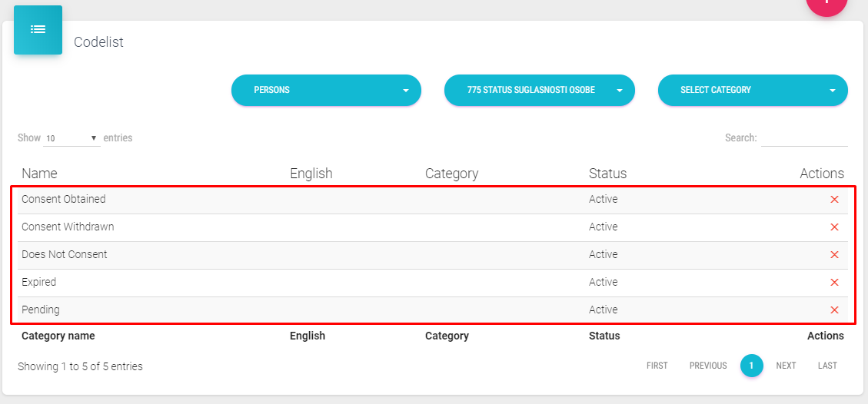The image size is (868, 404).
Task: Delete the Consent Obtained row
Action: (834, 200)
